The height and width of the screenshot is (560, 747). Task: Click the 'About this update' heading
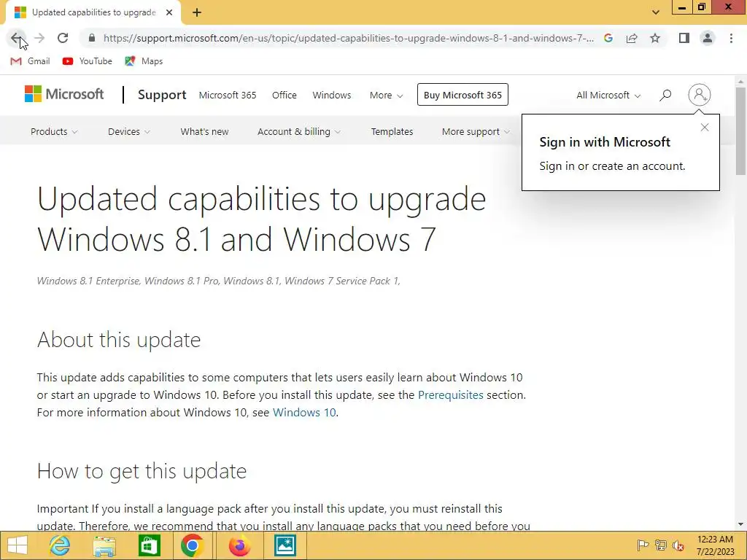[x=119, y=340]
